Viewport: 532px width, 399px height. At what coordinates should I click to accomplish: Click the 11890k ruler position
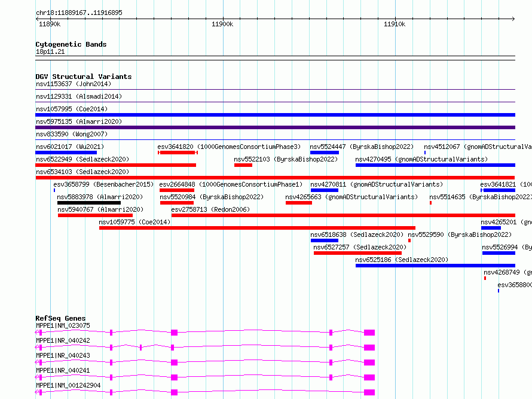coord(50,24)
